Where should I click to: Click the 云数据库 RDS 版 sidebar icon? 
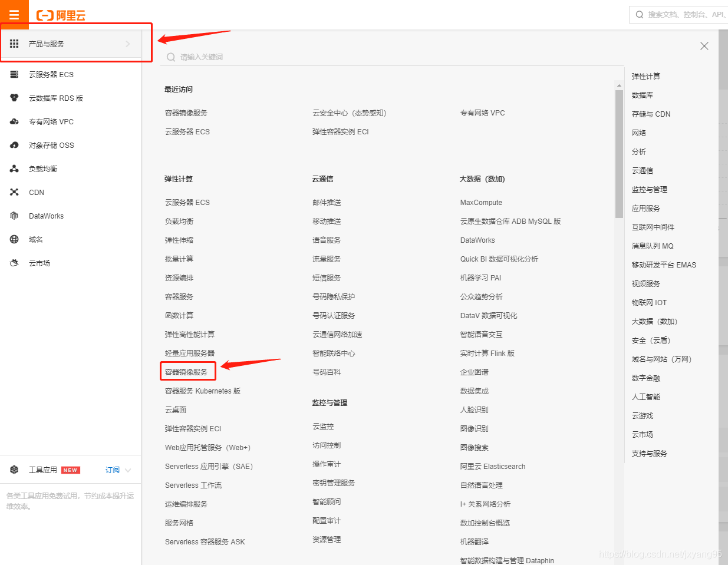coord(14,98)
